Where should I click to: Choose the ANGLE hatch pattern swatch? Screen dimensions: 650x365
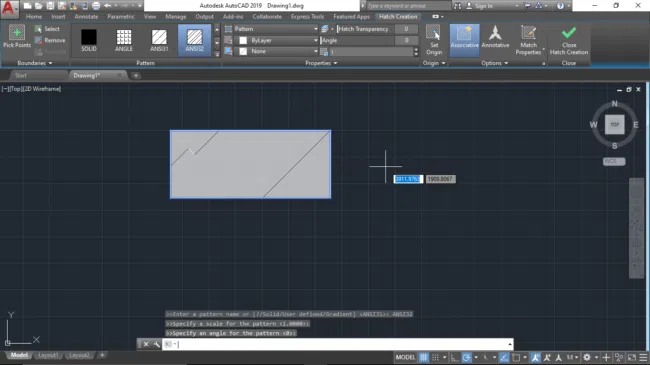tap(124, 40)
